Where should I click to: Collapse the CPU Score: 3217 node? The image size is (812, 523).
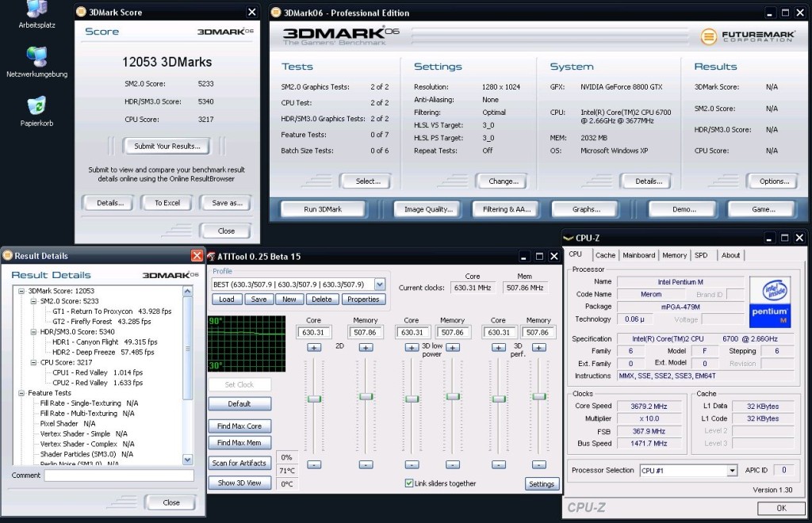pos(33,362)
